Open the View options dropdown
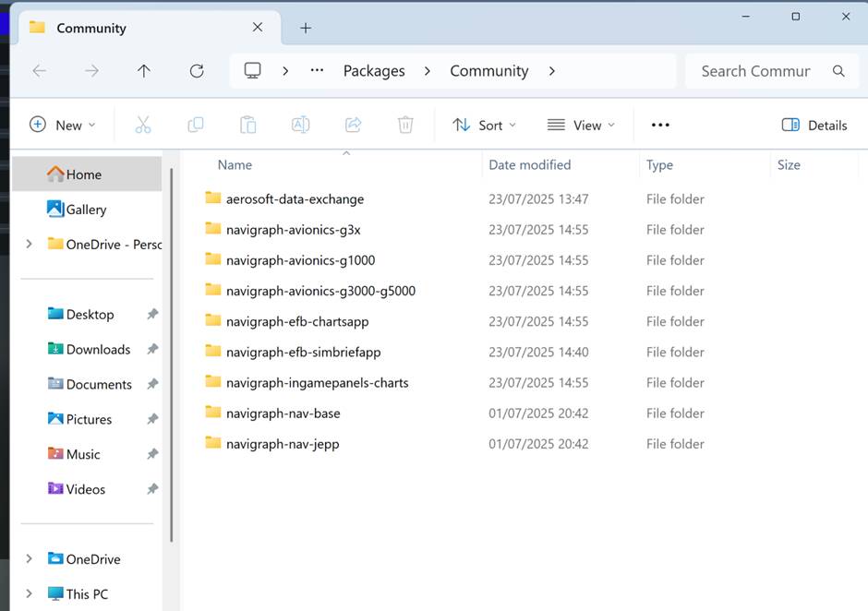The image size is (868, 611). pos(581,126)
